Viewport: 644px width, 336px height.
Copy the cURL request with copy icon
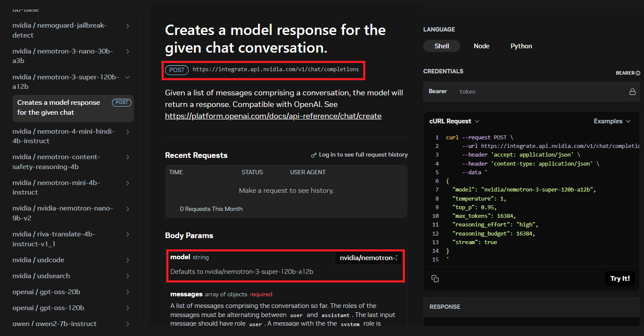tap(435, 279)
